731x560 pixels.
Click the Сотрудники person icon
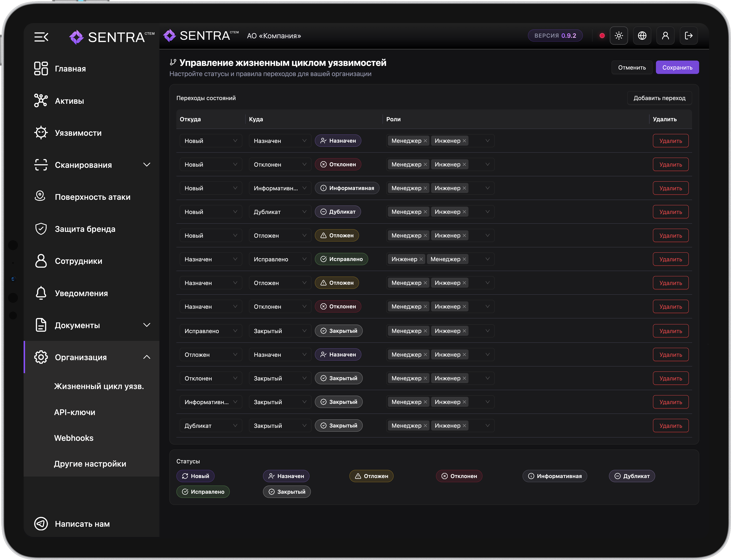pos(41,261)
